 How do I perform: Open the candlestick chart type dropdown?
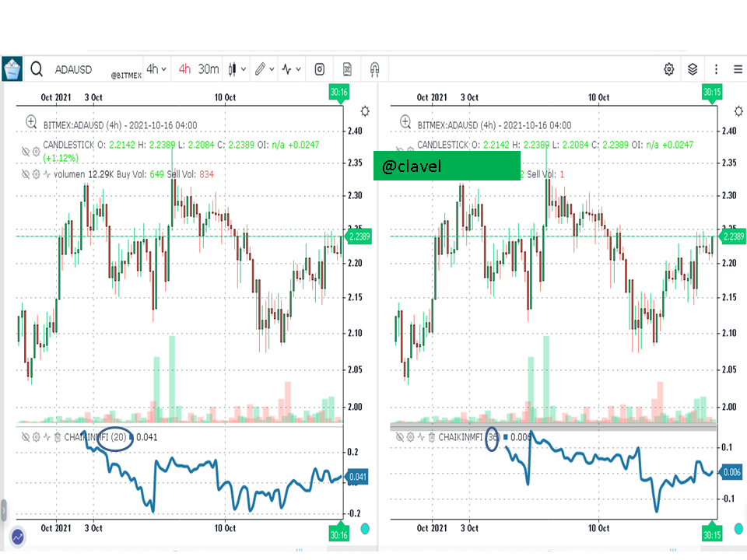point(237,69)
